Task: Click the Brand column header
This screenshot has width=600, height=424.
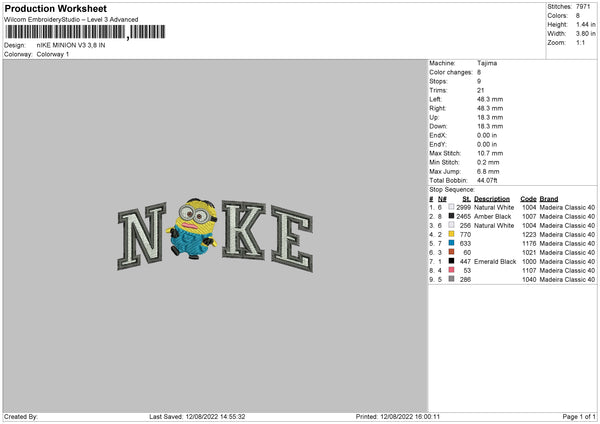Action: click(549, 199)
